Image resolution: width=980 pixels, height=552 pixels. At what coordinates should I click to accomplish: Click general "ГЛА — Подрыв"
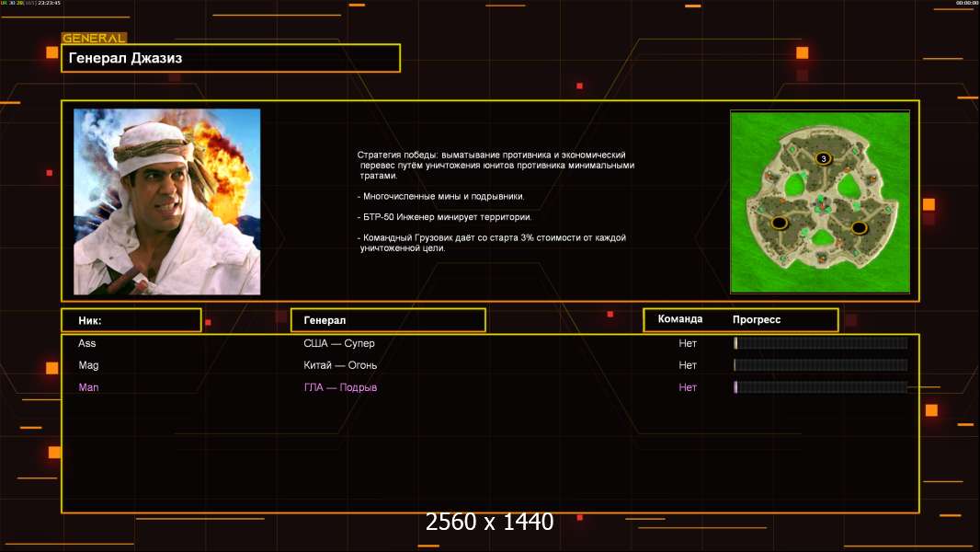tap(340, 387)
